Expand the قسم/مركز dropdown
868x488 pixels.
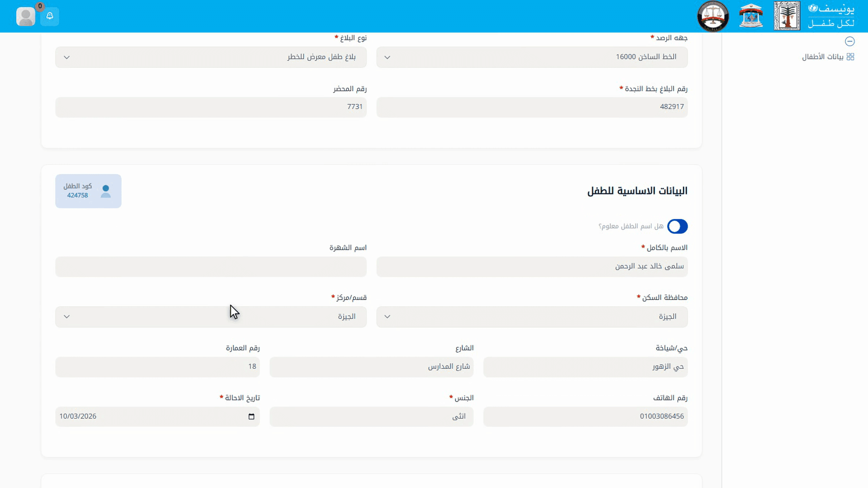pyautogui.click(x=211, y=317)
